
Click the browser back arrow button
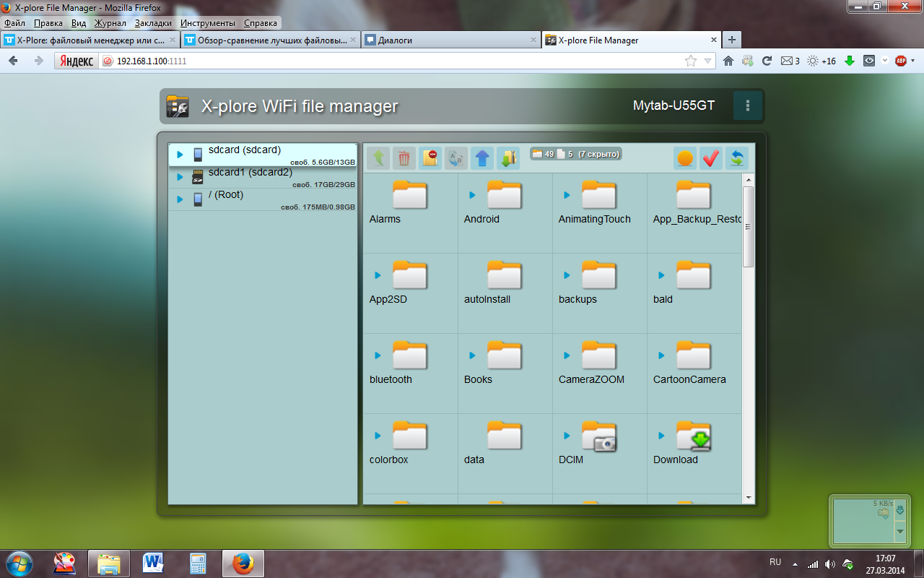pos(13,61)
